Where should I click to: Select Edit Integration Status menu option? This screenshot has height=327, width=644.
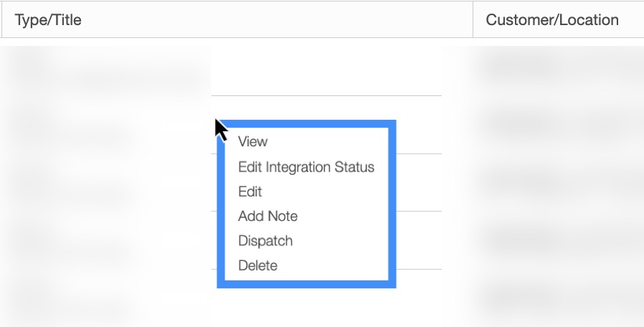pyautogui.click(x=306, y=167)
